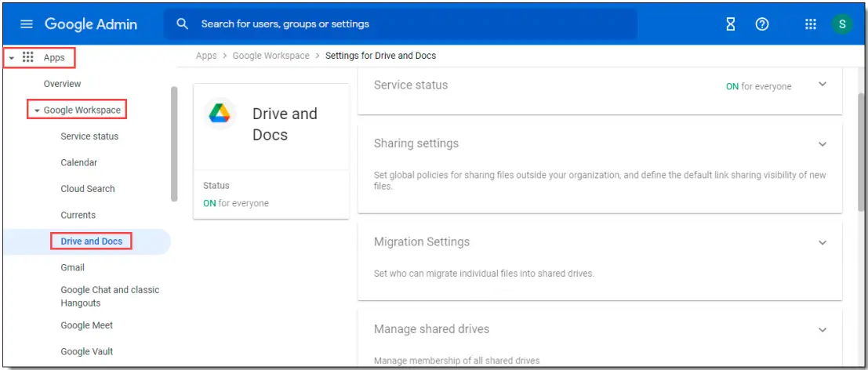Open the Migration Settings section heading
Screen dimensions: 868x370
(x=422, y=241)
